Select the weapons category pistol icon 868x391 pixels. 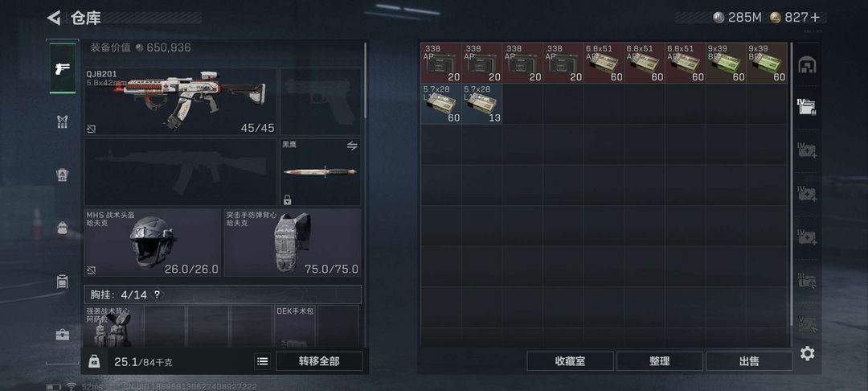pyautogui.click(x=63, y=68)
